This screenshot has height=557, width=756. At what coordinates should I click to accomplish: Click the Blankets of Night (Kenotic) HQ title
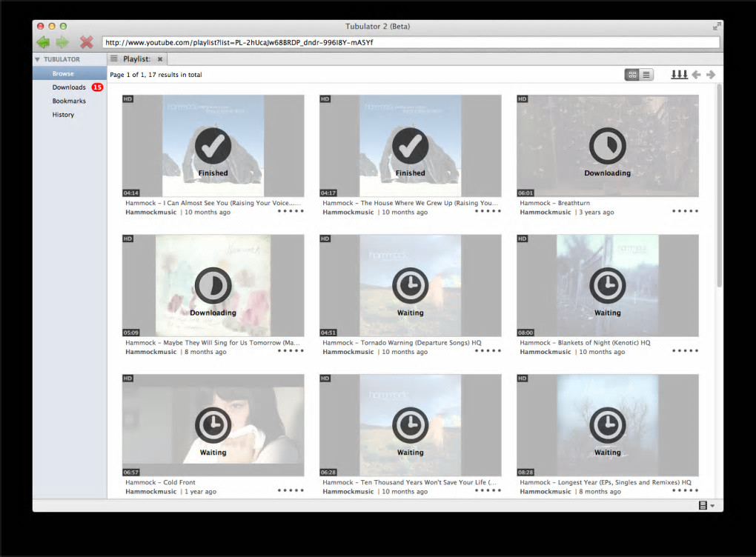click(x=585, y=343)
